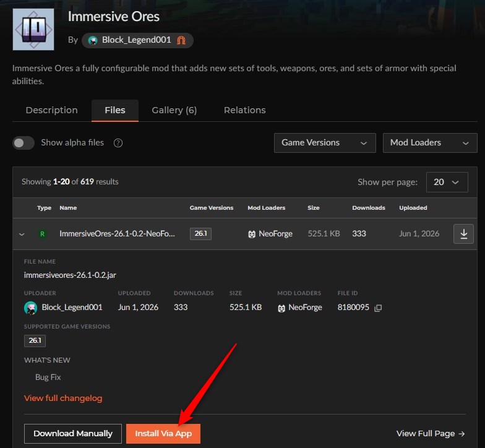This screenshot has width=485, height=448.
Task: Click the Block_Legend001 avatar in uploader details
Action: pyautogui.click(x=31, y=308)
